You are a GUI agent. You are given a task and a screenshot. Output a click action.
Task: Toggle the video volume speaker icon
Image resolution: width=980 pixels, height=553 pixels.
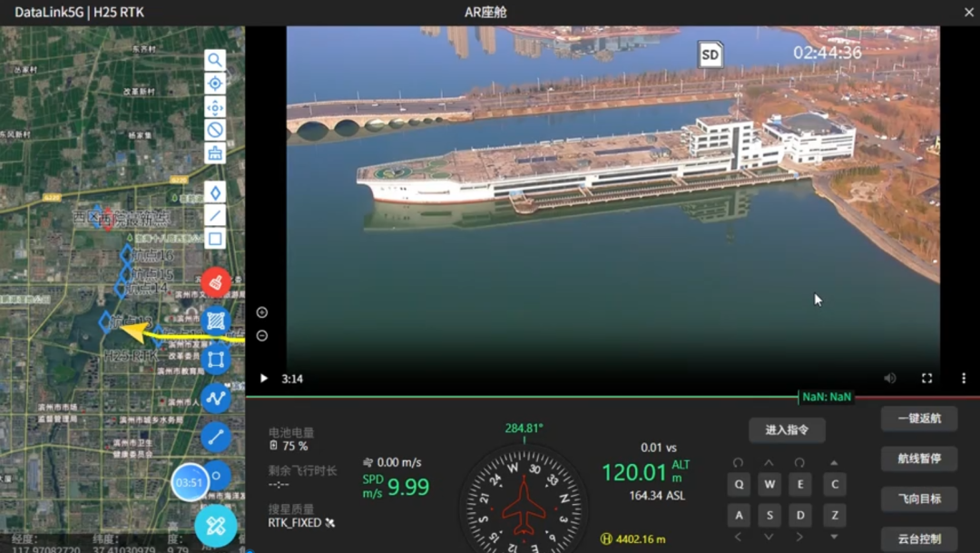click(890, 379)
